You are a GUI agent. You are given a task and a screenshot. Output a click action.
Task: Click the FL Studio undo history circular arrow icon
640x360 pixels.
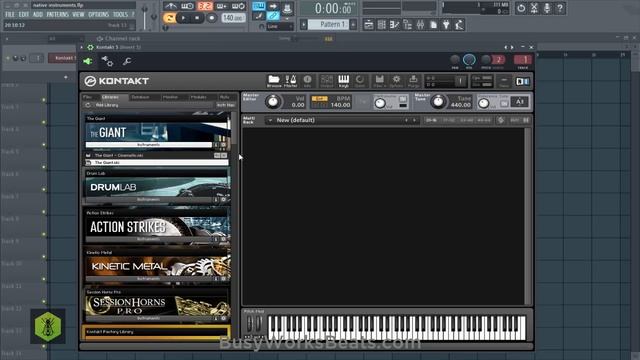(521, 8)
